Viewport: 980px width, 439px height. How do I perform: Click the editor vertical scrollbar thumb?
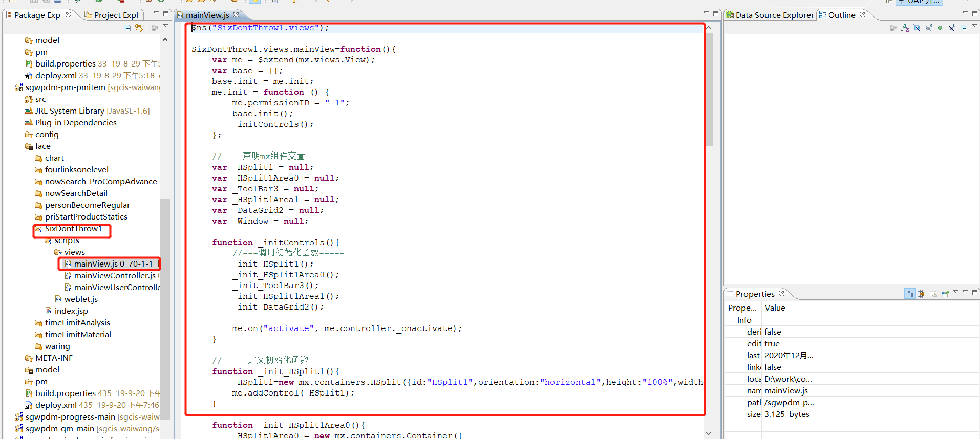pyautogui.click(x=709, y=89)
